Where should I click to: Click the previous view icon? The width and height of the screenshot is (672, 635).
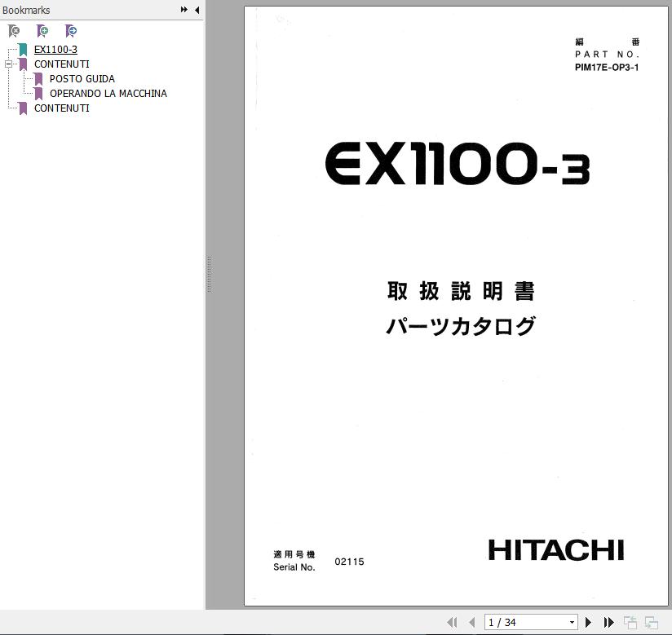[630, 622]
